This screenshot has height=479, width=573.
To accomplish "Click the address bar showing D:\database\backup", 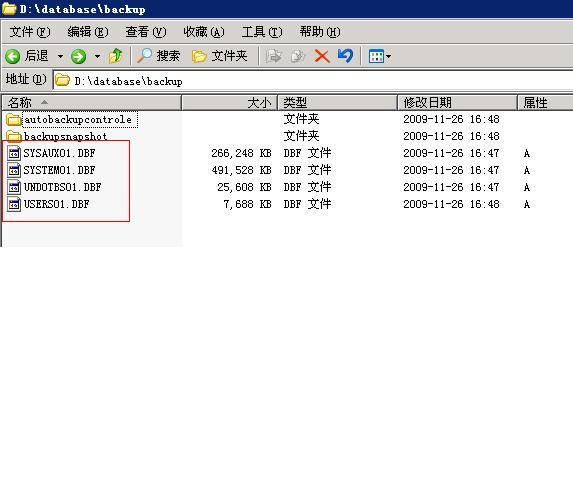I will click(x=313, y=80).
